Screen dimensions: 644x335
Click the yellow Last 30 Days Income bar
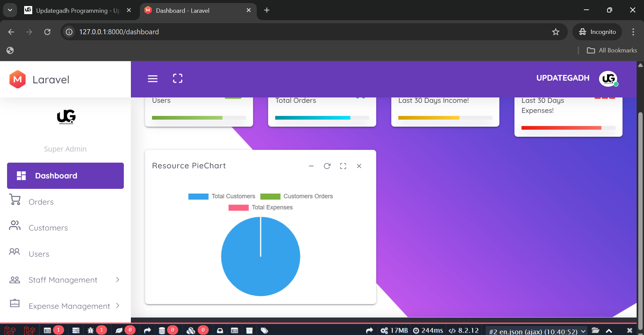[x=429, y=118]
